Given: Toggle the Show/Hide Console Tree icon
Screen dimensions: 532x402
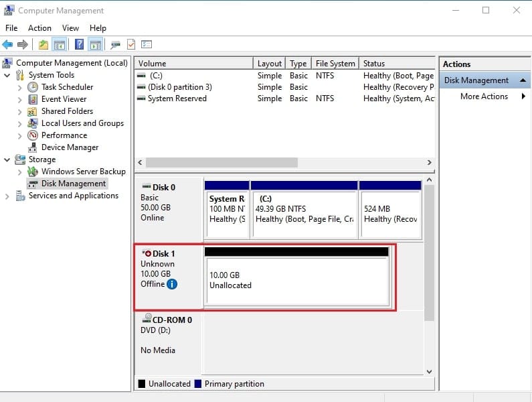Looking at the screenshot, I should coord(60,44).
